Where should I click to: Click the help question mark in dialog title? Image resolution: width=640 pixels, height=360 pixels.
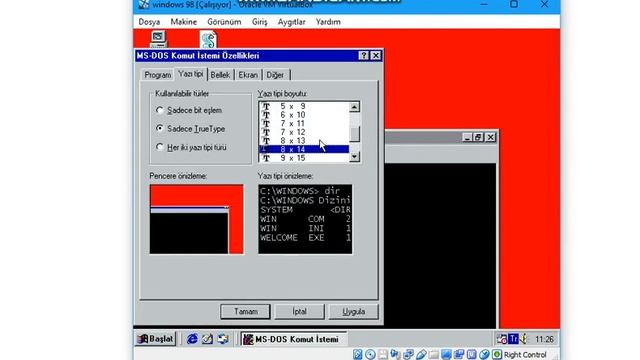point(363,56)
